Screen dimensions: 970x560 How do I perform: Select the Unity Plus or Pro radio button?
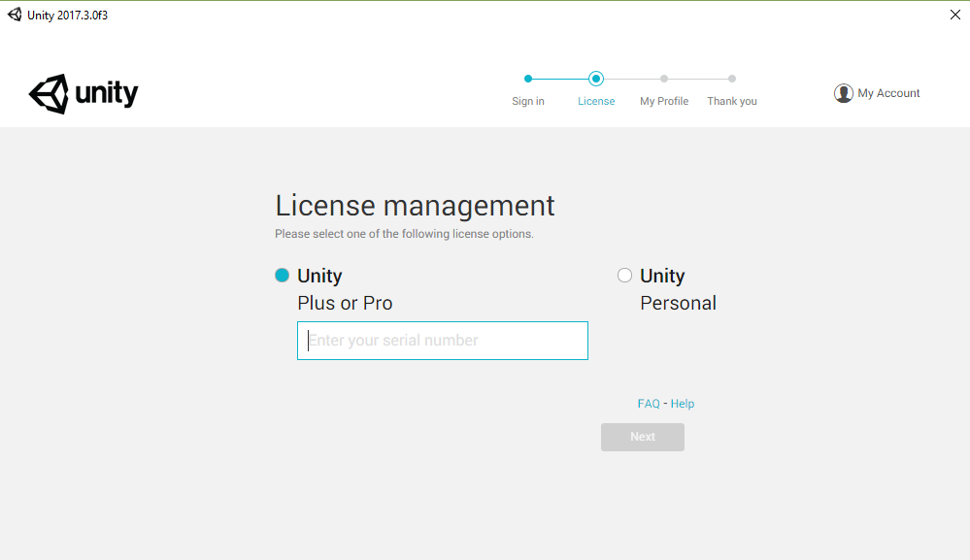pyautogui.click(x=283, y=275)
